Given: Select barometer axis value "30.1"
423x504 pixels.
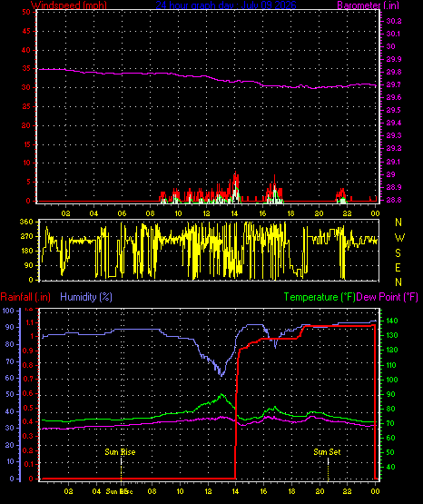Looking at the screenshot, I should [394, 34].
